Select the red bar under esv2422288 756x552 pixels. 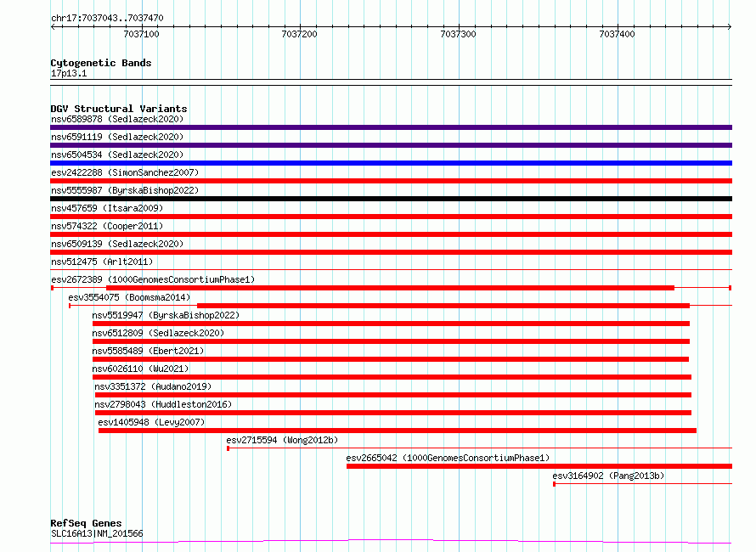click(x=391, y=181)
